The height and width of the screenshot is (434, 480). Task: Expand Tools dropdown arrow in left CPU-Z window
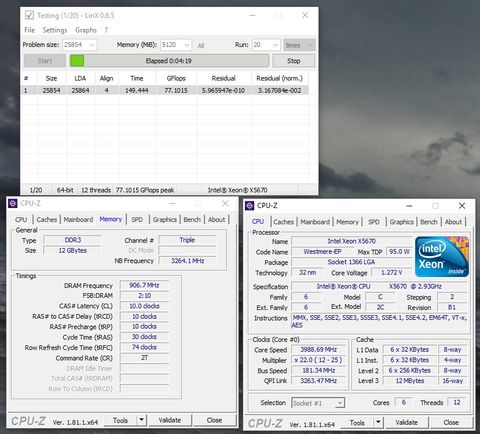click(142, 420)
